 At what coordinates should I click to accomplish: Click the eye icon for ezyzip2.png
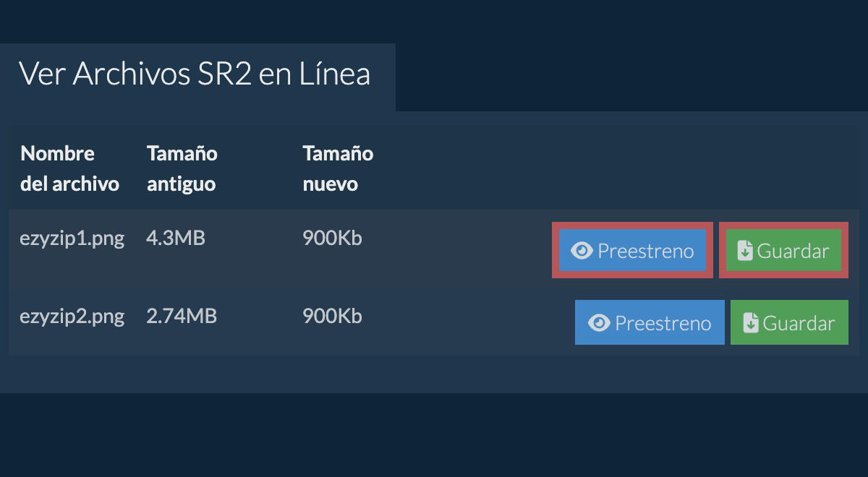click(x=599, y=323)
